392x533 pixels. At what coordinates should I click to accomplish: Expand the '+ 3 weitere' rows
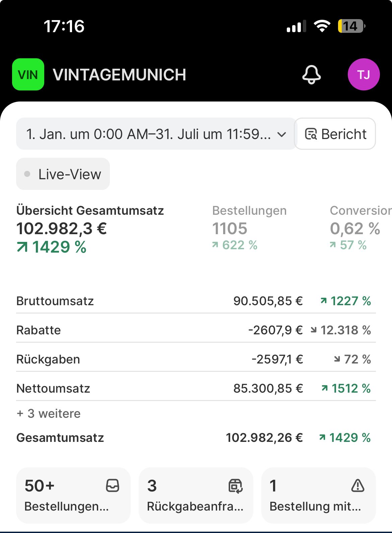pyautogui.click(x=49, y=413)
